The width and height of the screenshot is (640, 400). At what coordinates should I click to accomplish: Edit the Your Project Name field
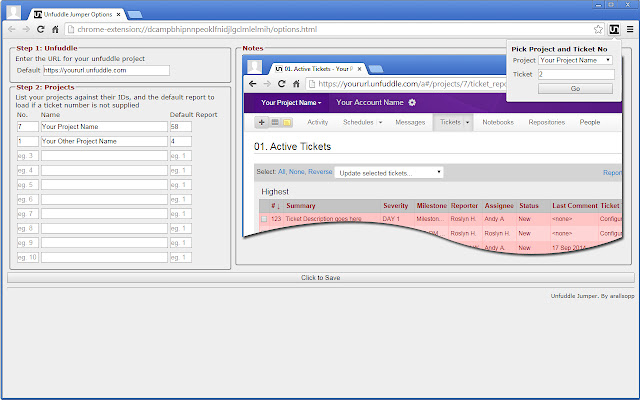pyautogui.click(x=104, y=127)
